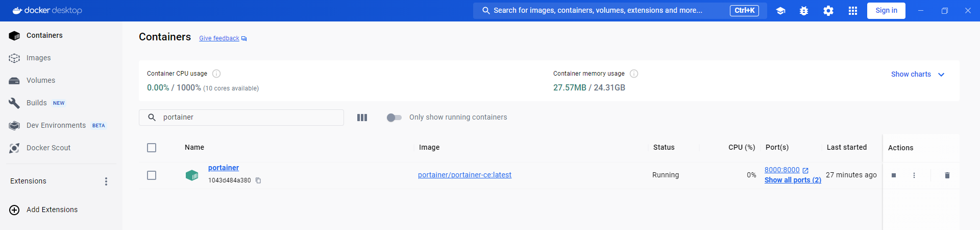Viewport: 980px width, 230px height.
Task: Copy container ID 1043d484a380
Action: pyautogui.click(x=258, y=180)
